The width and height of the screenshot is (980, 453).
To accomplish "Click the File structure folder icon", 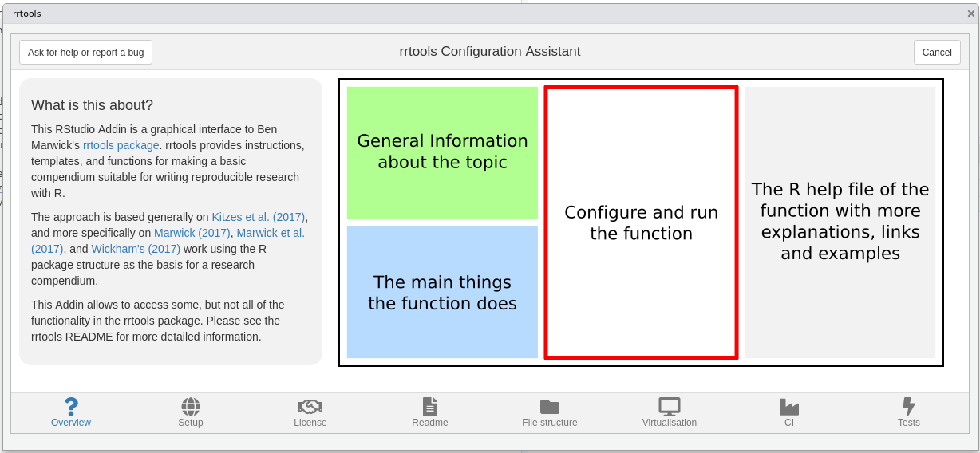I will 550,407.
